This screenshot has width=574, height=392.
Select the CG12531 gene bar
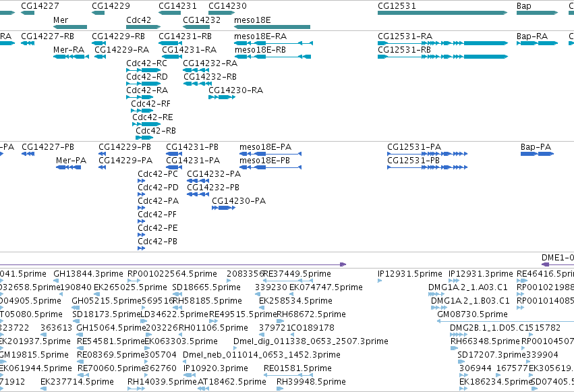pyautogui.click(x=442, y=13)
